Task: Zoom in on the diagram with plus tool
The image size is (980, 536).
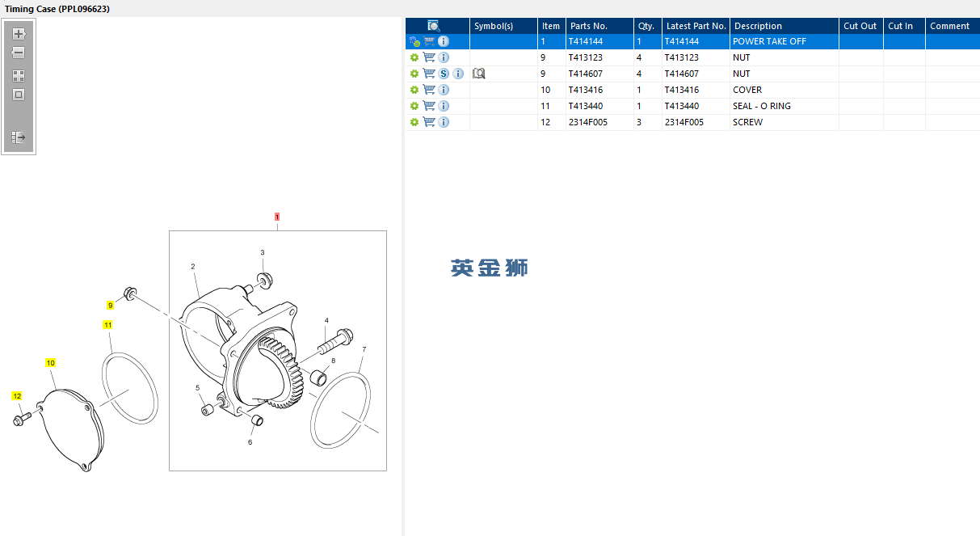Action: point(19,34)
